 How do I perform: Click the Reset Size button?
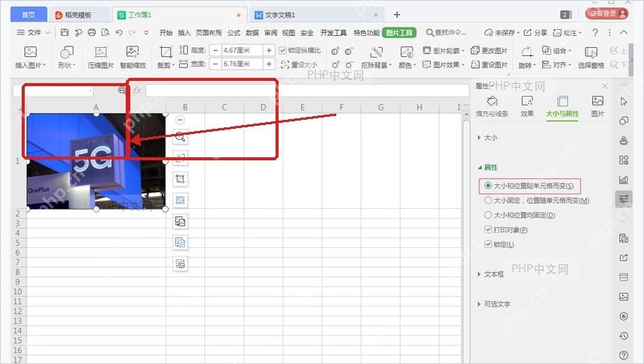tap(299, 64)
